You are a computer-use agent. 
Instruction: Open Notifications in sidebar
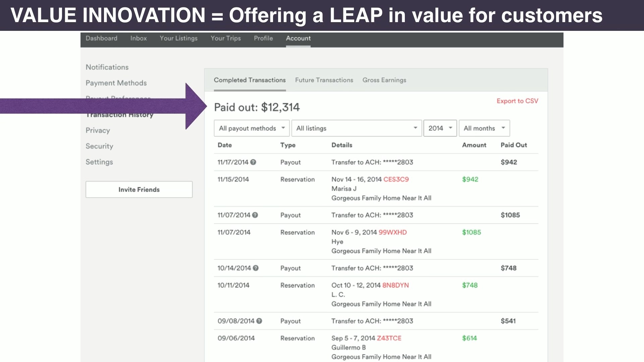107,67
